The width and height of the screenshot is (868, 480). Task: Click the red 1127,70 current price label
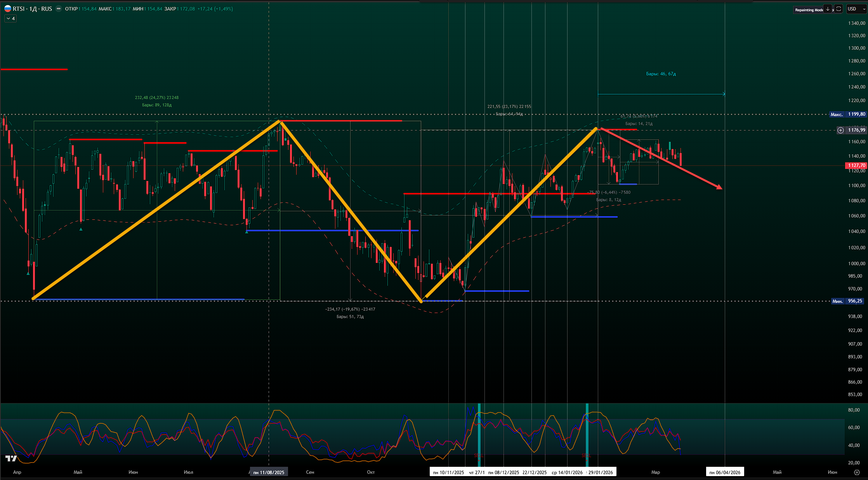(x=856, y=165)
